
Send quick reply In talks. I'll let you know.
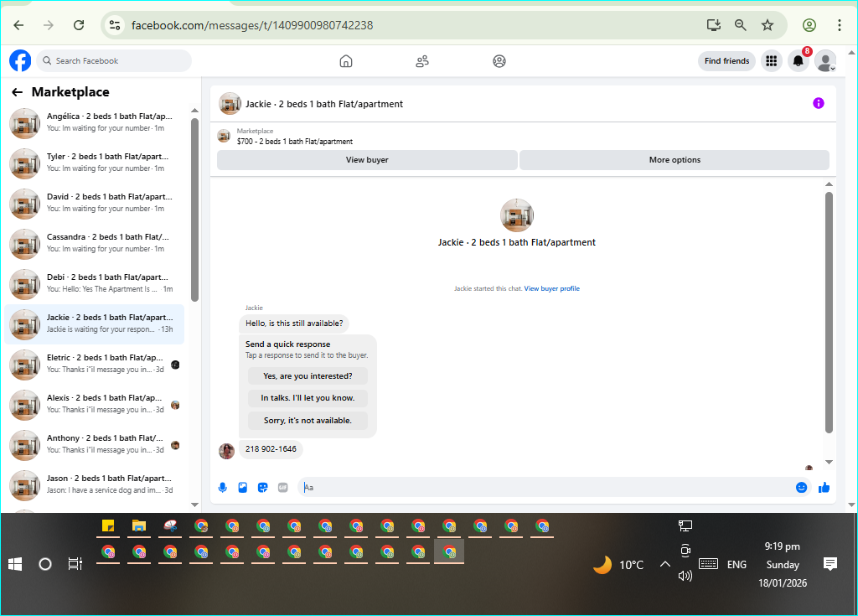click(x=308, y=398)
